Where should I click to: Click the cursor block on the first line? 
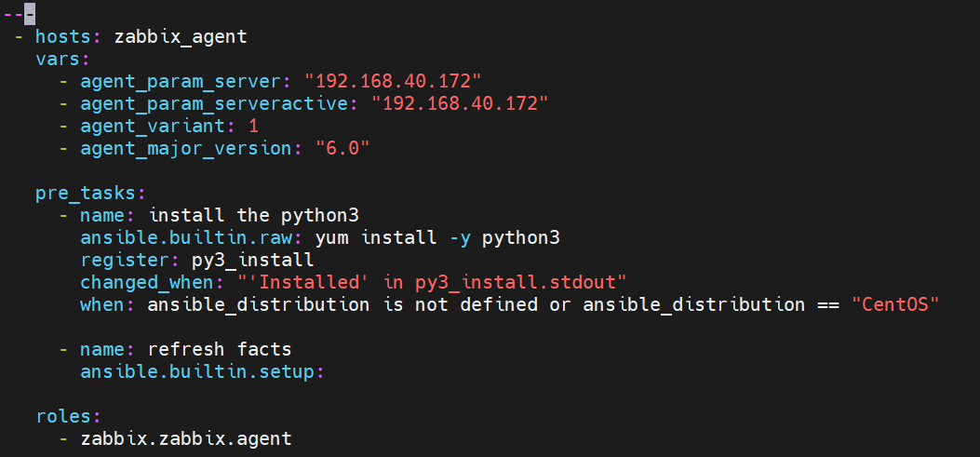[30, 13]
